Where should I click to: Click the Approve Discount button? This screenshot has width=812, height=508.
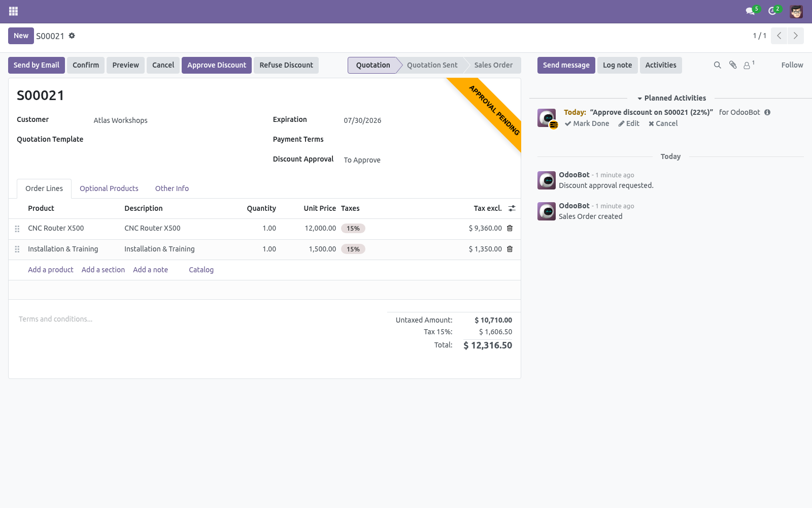217,65
